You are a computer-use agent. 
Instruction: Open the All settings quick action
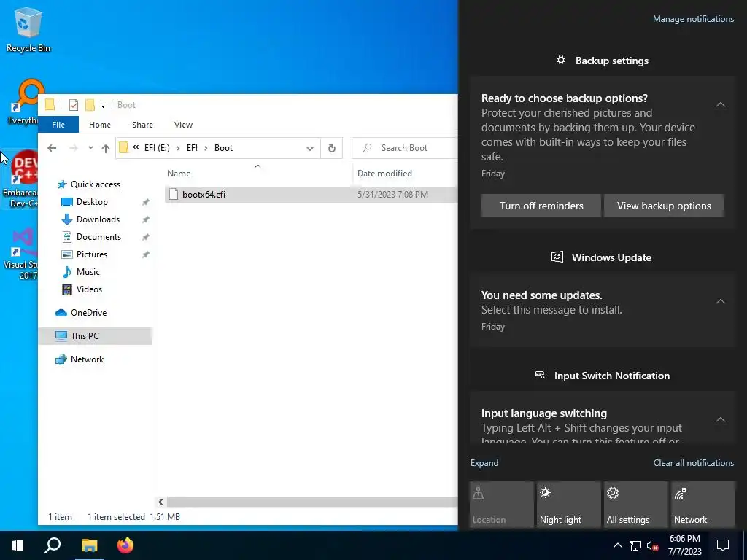[636, 505]
